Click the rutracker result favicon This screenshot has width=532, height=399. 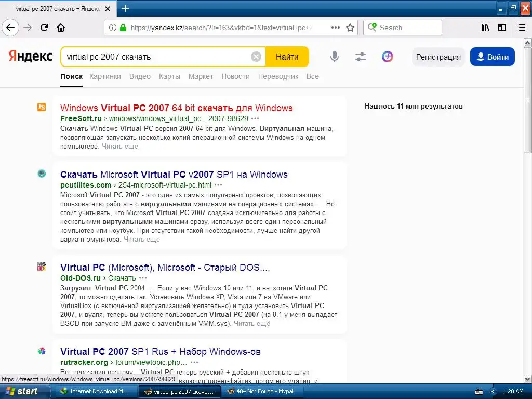coord(42,351)
